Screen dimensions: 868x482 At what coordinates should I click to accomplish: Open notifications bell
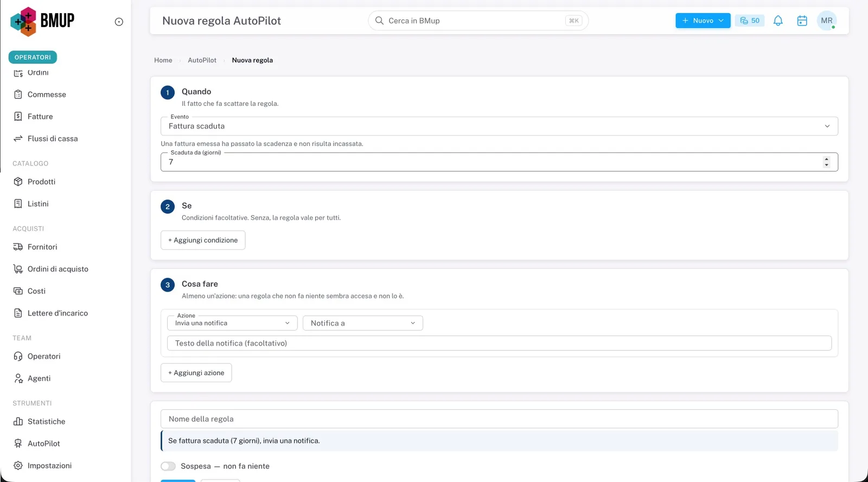click(x=778, y=21)
